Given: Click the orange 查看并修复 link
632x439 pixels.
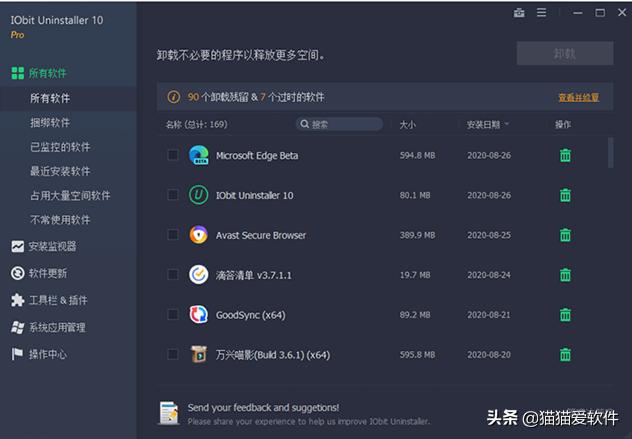Looking at the screenshot, I should pyautogui.click(x=578, y=97).
